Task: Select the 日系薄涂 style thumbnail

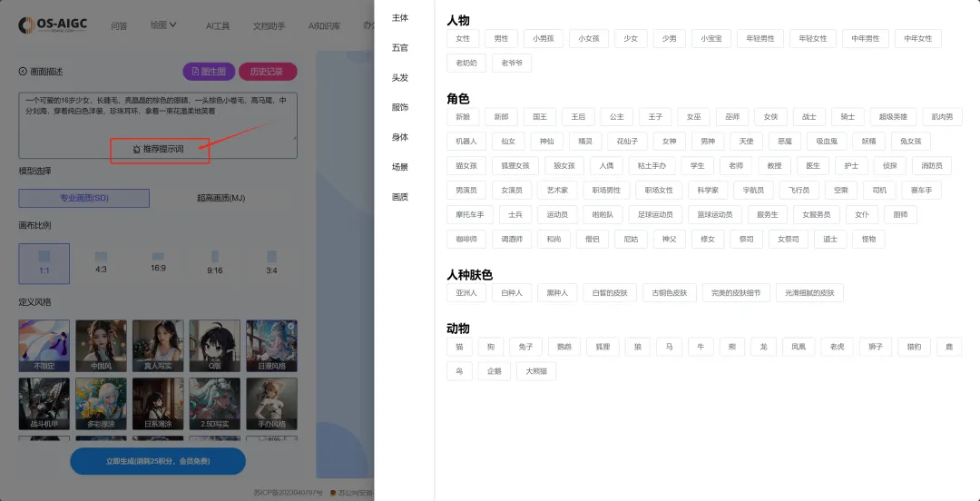Action: click(x=158, y=403)
